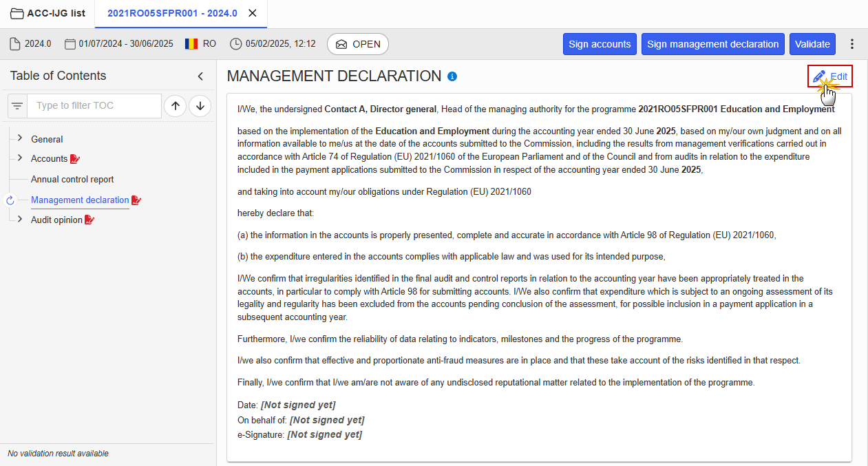Open Management declaration section

pos(80,200)
